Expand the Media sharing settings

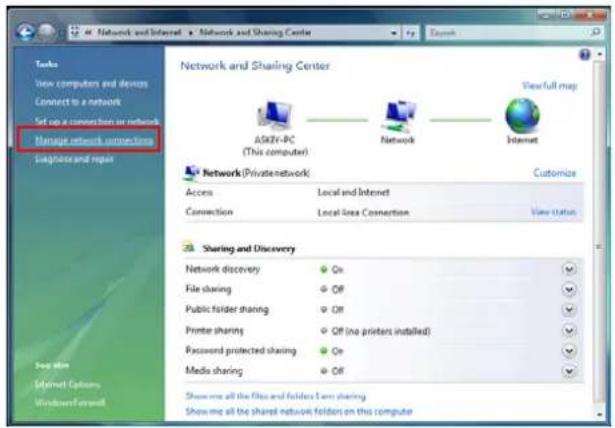pyautogui.click(x=569, y=371)
